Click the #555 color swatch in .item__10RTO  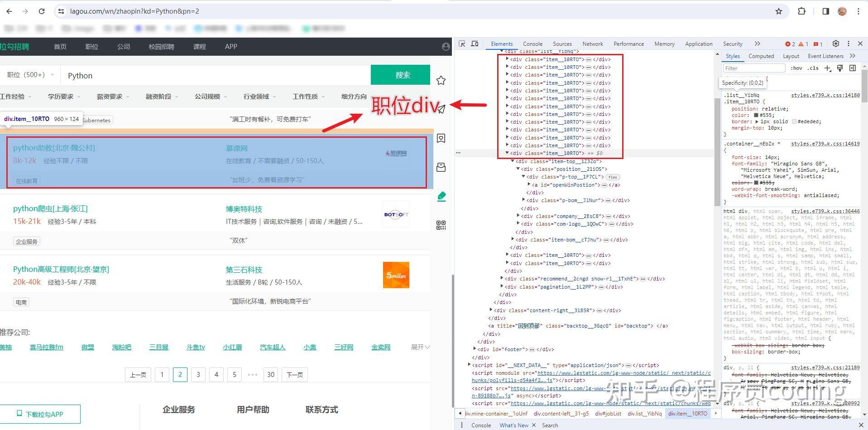coord(756,115)
